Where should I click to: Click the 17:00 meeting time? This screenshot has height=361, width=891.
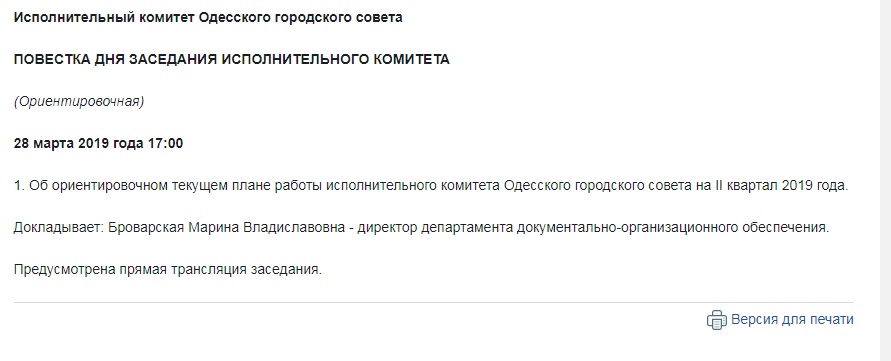click(165, 144)
